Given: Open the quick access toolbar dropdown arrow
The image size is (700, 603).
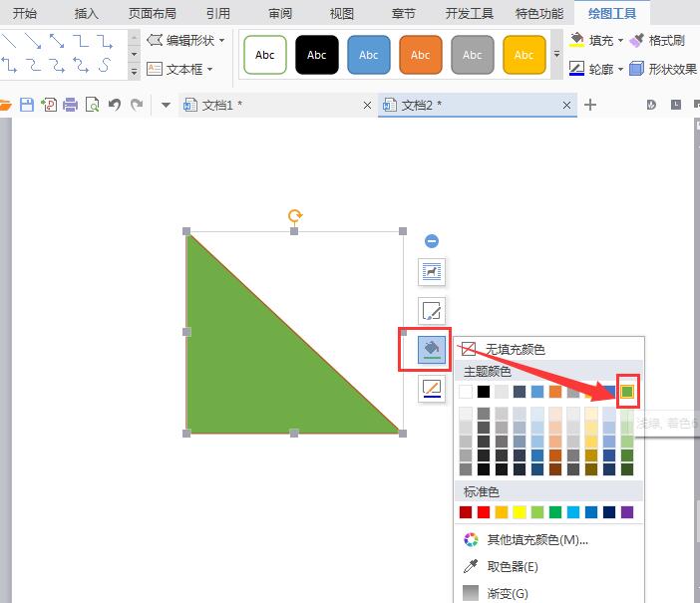Looking at the screenshot, I should pos(166,106).
